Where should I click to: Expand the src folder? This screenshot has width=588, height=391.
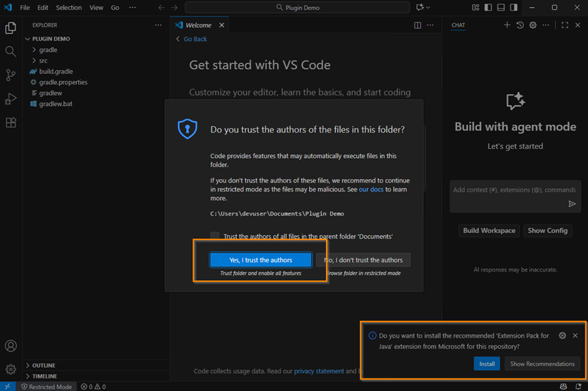(34, 60)
